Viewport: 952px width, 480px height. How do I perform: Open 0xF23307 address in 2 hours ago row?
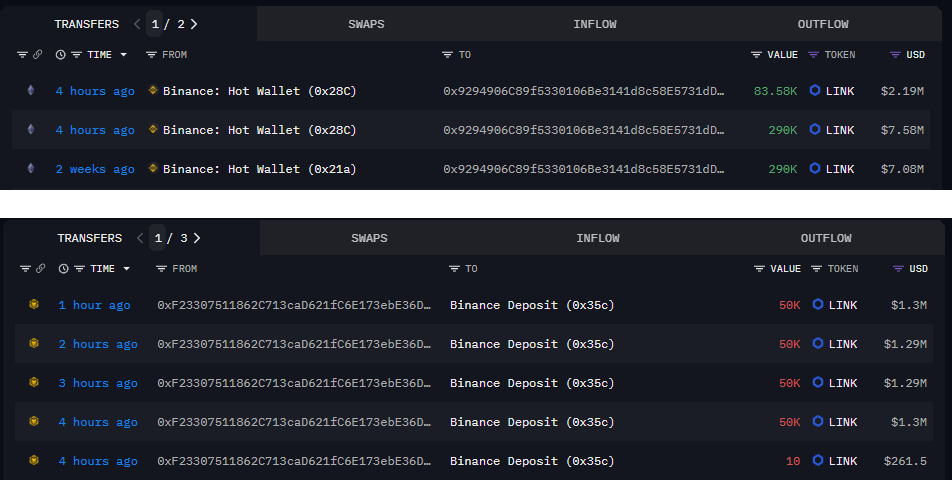[294, 344]
